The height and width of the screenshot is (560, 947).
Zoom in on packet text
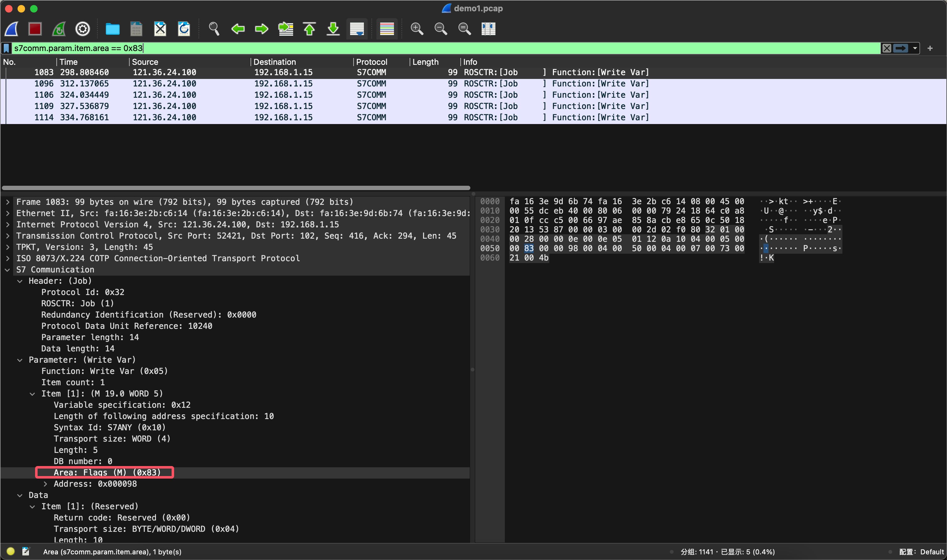tap(417, 29)
